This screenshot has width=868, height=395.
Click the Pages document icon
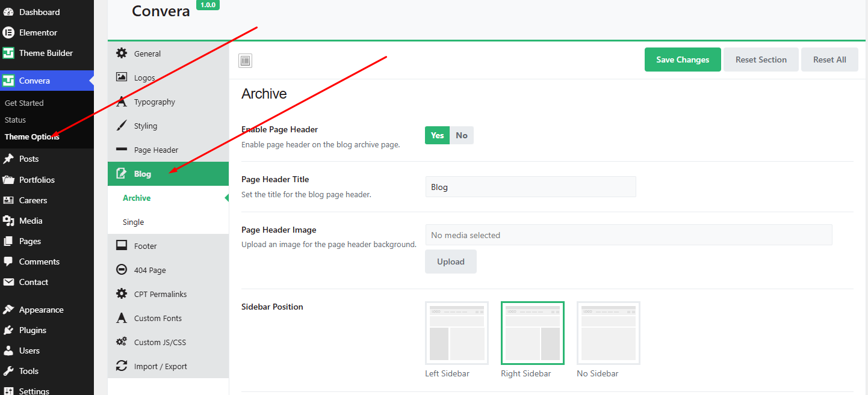(x=8, y=241)
